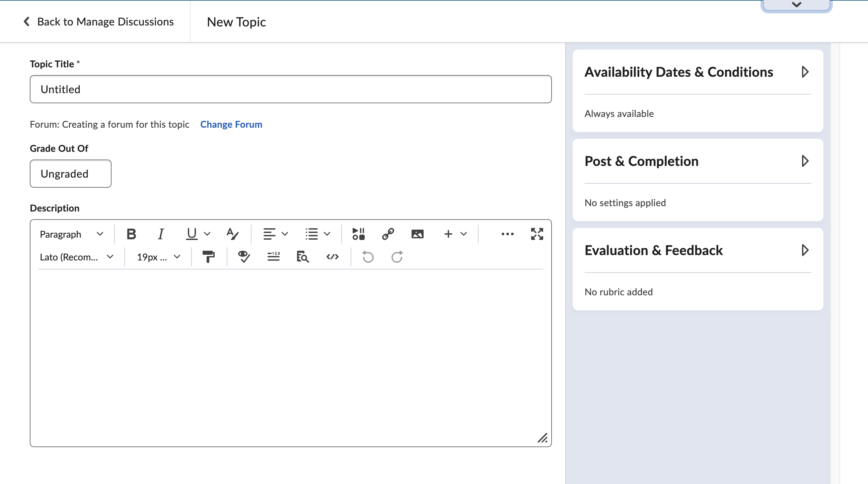Insert an image into the description
The width and height of the screenshot is (868, 484).
pyautogui.click(x=417, y=234)
